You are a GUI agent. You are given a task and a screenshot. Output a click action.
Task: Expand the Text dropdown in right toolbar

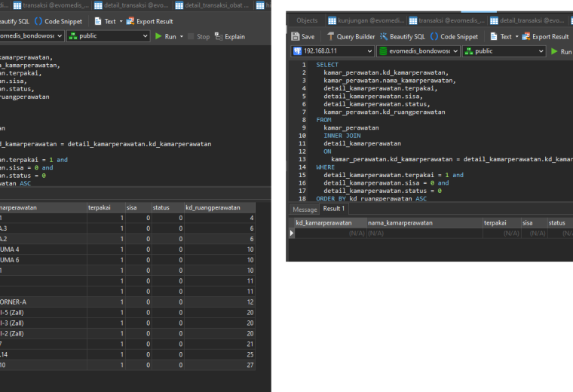(516, 36)
